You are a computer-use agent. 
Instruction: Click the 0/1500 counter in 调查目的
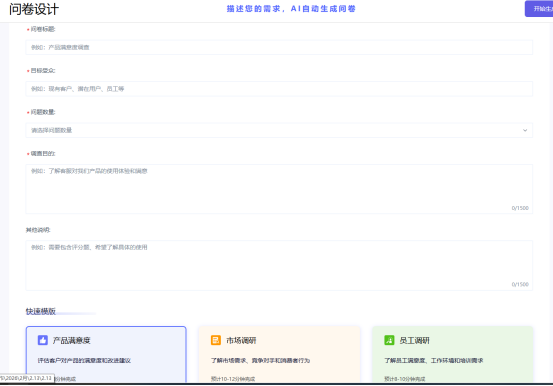click(520, 208)
